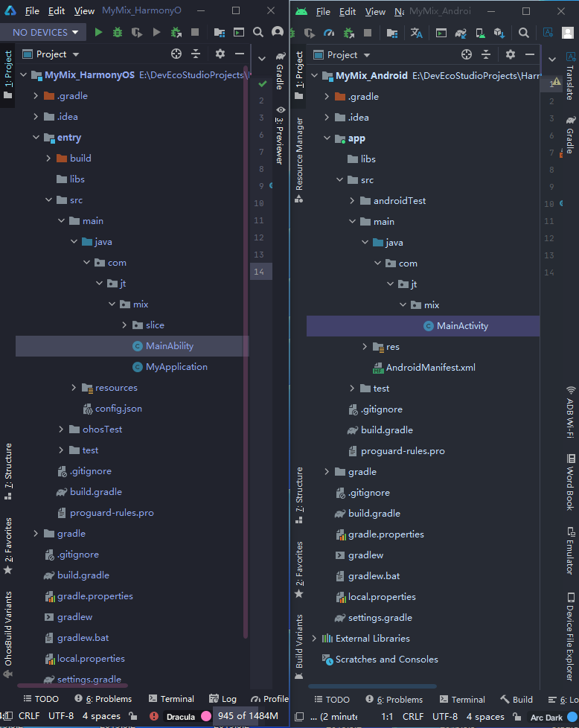
Task: Toggle Resource Manager panel in Android Studio
Action: (299, 160)
